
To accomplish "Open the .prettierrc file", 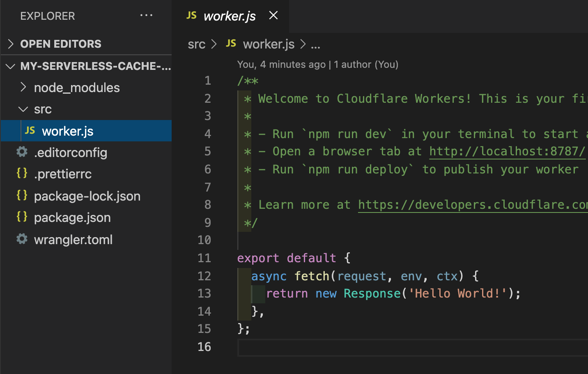I will click(x=63, y=174).
